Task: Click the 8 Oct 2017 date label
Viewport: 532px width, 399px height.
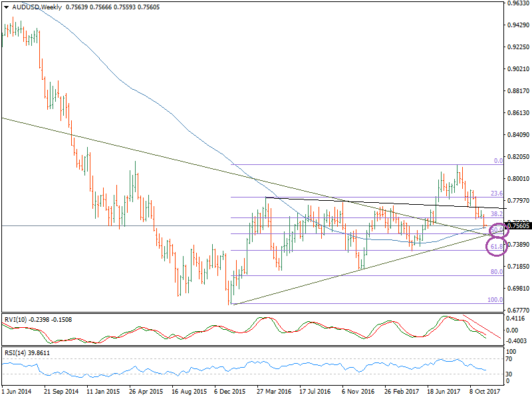Action: click(x=485, y=392)
